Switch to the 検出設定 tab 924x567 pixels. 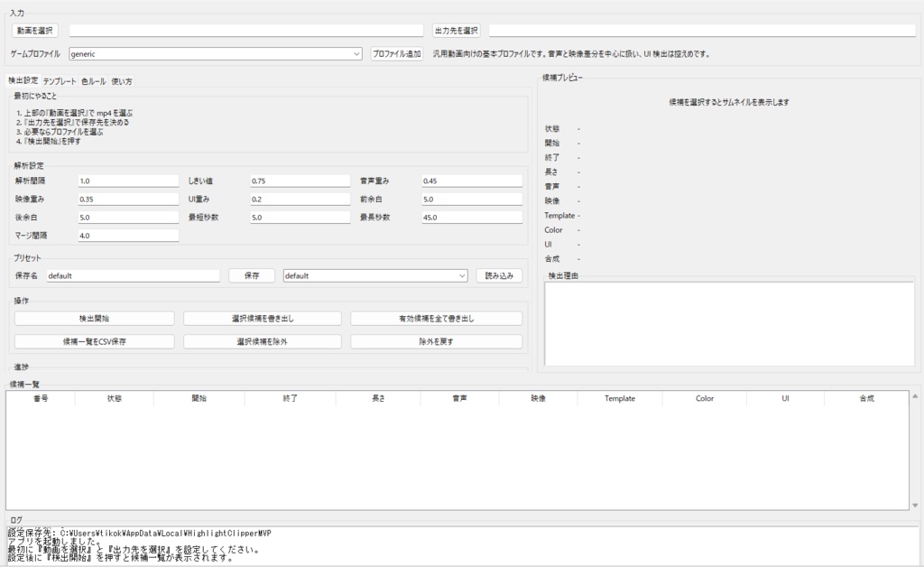(x=23, y=80)
